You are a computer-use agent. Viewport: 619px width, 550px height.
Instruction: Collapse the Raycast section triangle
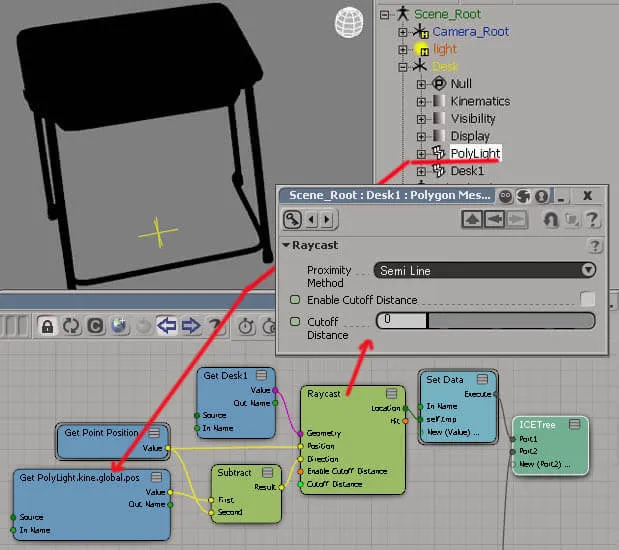286,245
